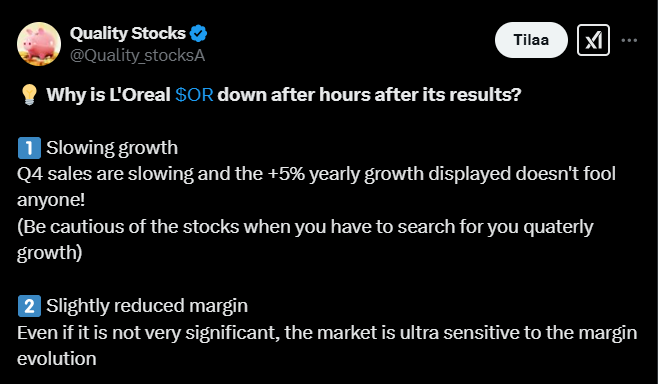Screen dimensions: 658x384
Task: Click the "Slightly reduced margin" heading text
Action: (147, 306)
